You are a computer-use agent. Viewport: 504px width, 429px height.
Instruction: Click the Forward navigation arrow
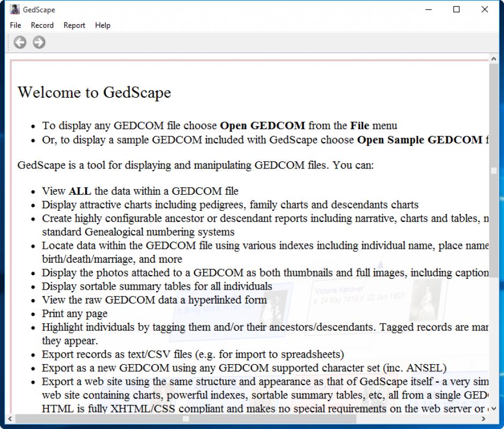coord(39,42)
